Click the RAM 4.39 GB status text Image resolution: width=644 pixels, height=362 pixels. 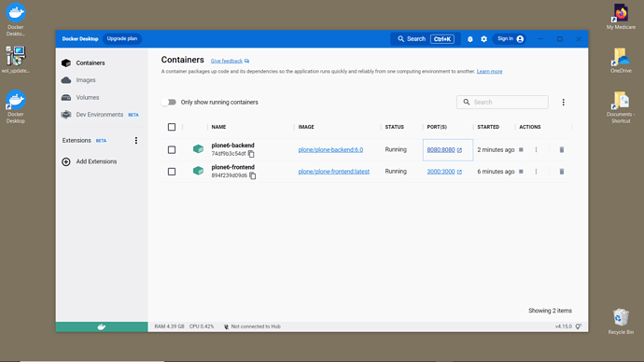pyautogui.click(x=169, y=327)
